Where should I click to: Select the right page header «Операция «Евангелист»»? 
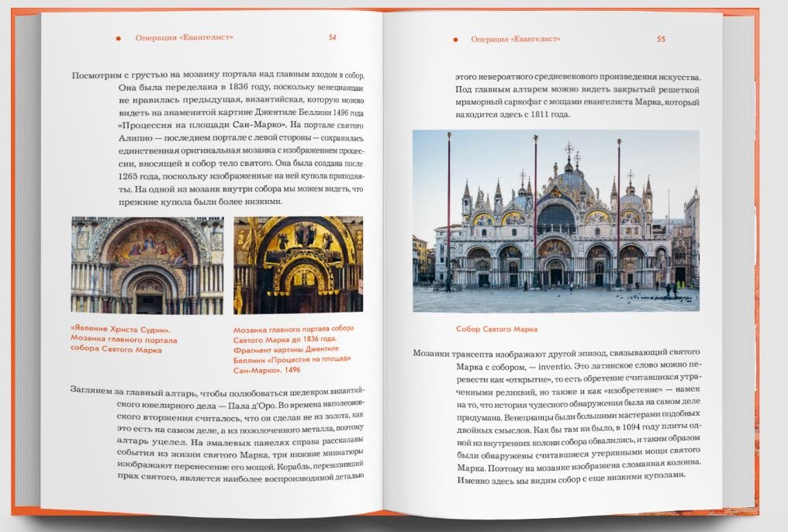[516, 39]
